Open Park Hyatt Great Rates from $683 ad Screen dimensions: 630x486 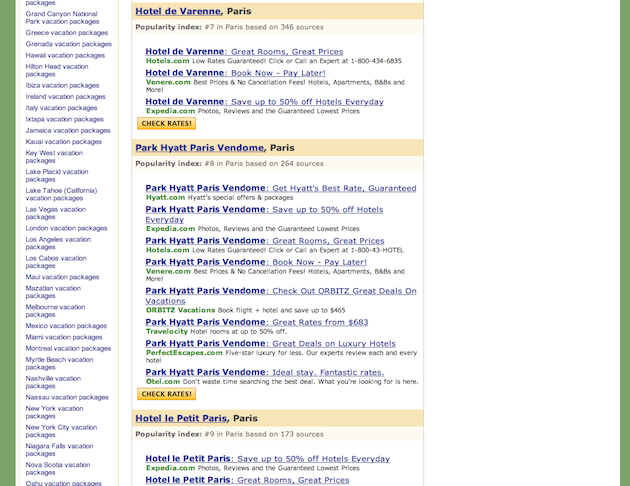(x=257, y=322)
